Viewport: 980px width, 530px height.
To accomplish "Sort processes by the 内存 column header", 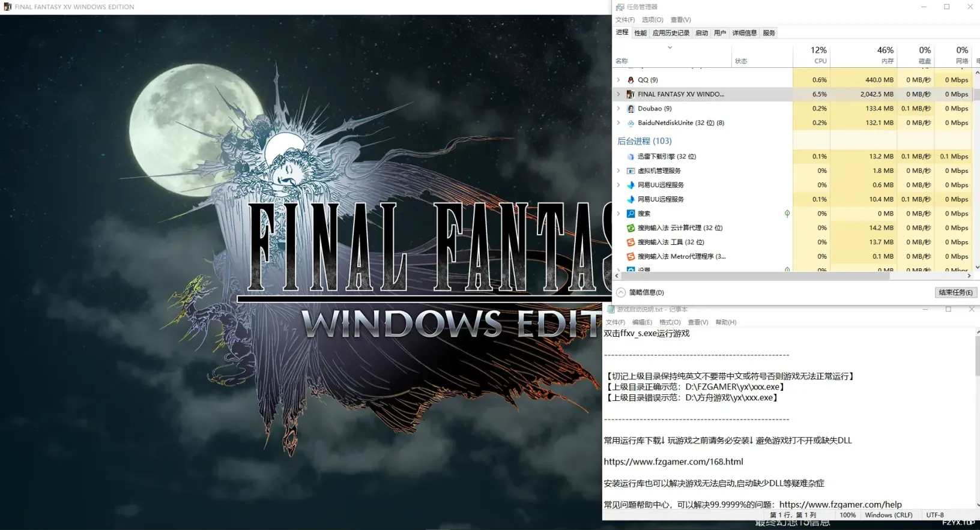I will click(864, 55).
